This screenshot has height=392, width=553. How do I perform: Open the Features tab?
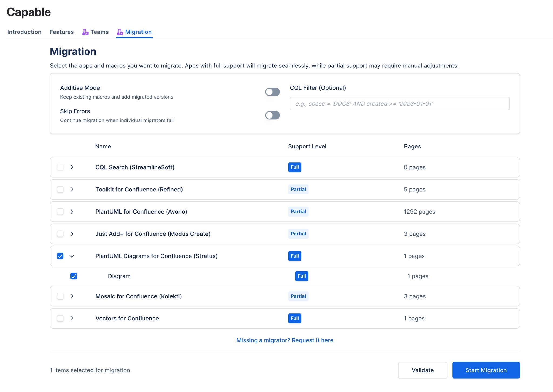[x=62, y=32]
